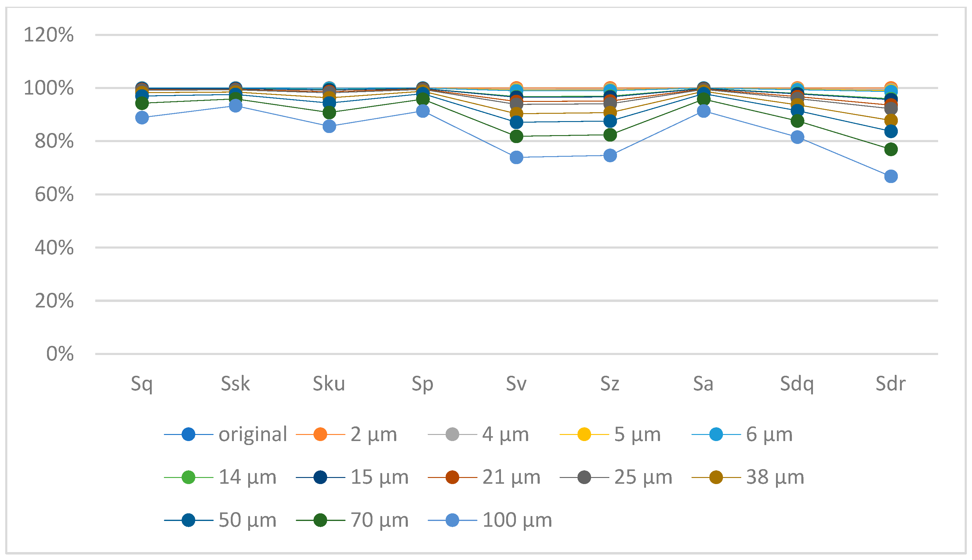Click the 120% vertical axis label
The width and height of the screenshot is (972, 560).
tap(49, 35)
